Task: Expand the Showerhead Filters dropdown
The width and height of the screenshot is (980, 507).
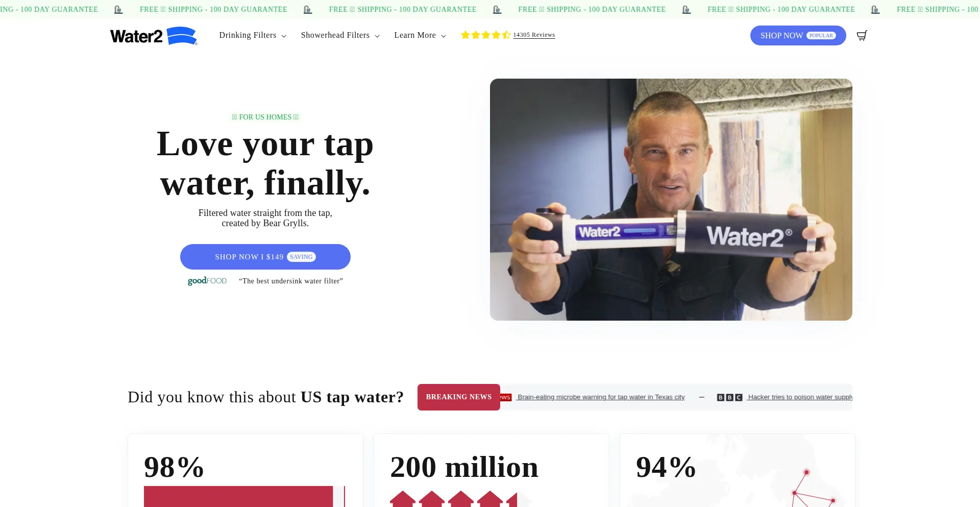Action: click(x=340, y=35)
